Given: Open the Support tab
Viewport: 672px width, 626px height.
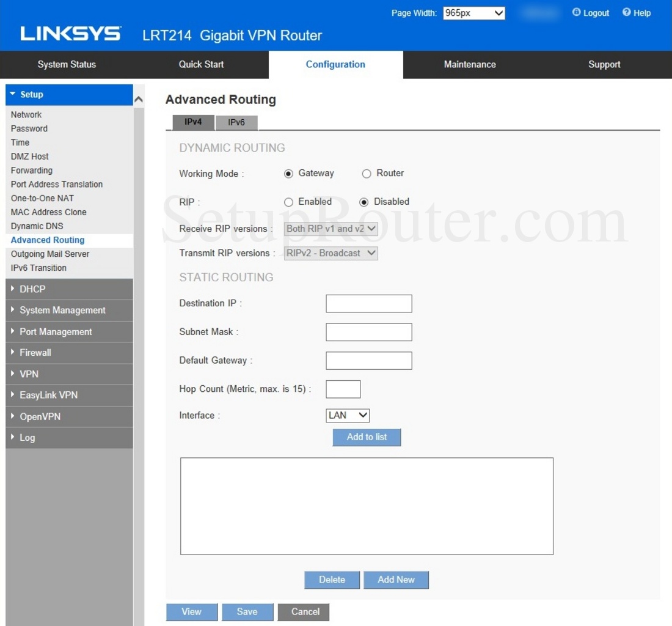Looking at the screenshot, I should point(604,65).
